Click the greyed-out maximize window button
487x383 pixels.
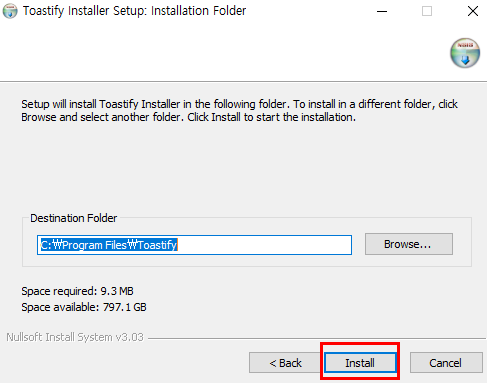click(427, 11)
